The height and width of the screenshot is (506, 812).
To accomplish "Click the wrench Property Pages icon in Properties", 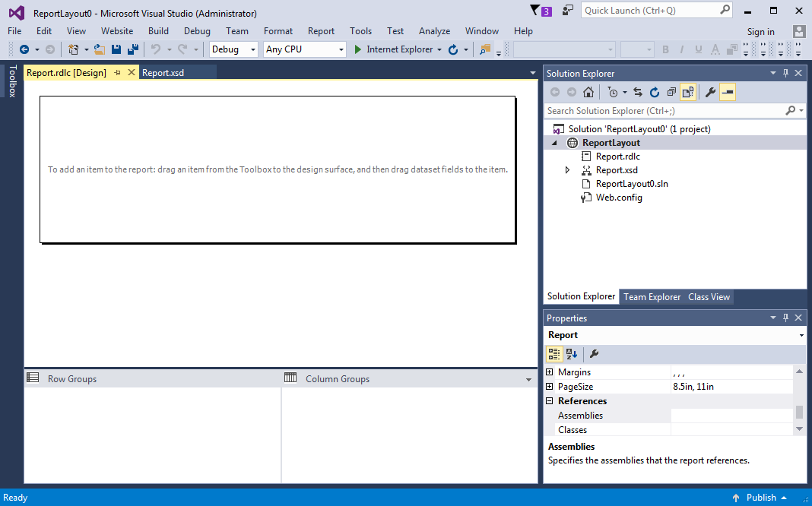I will (594, 354).
